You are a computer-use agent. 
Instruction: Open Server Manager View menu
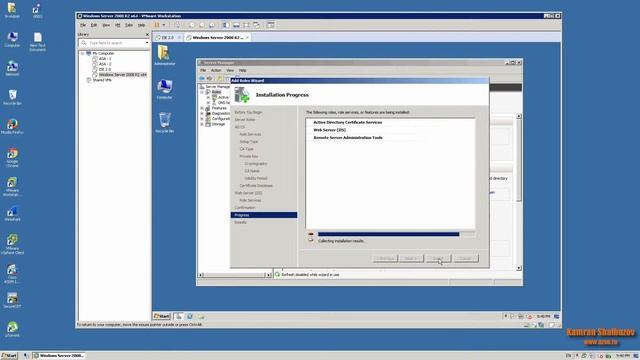coord(230,71)
